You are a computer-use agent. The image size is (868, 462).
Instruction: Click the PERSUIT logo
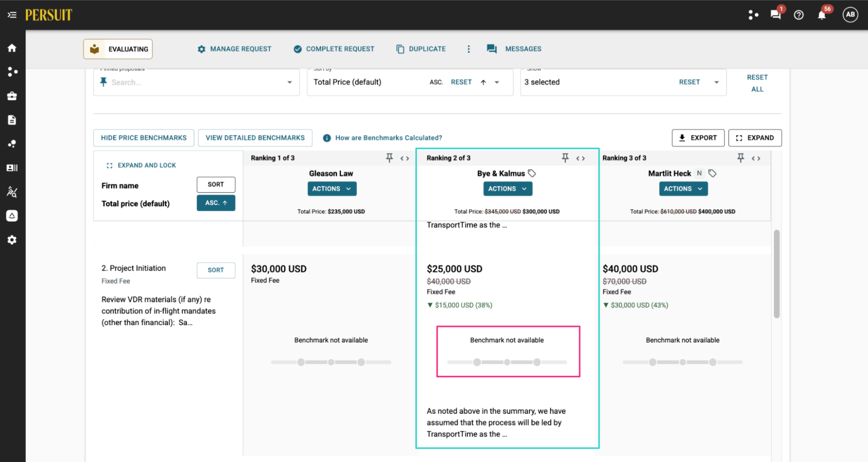point(49,15)
